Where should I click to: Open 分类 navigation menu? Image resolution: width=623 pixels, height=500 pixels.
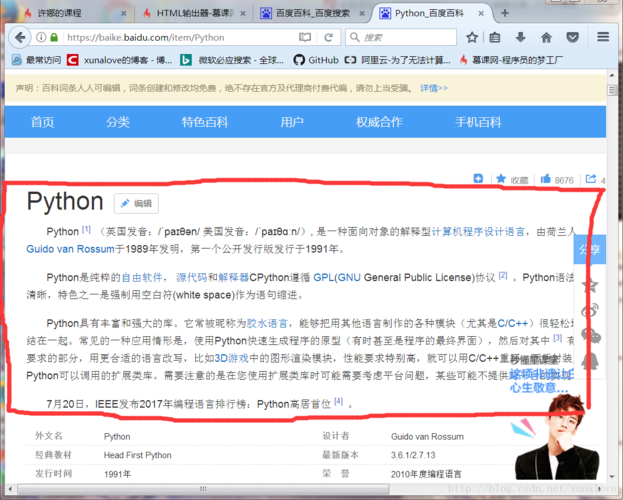(x=118, y=122)
